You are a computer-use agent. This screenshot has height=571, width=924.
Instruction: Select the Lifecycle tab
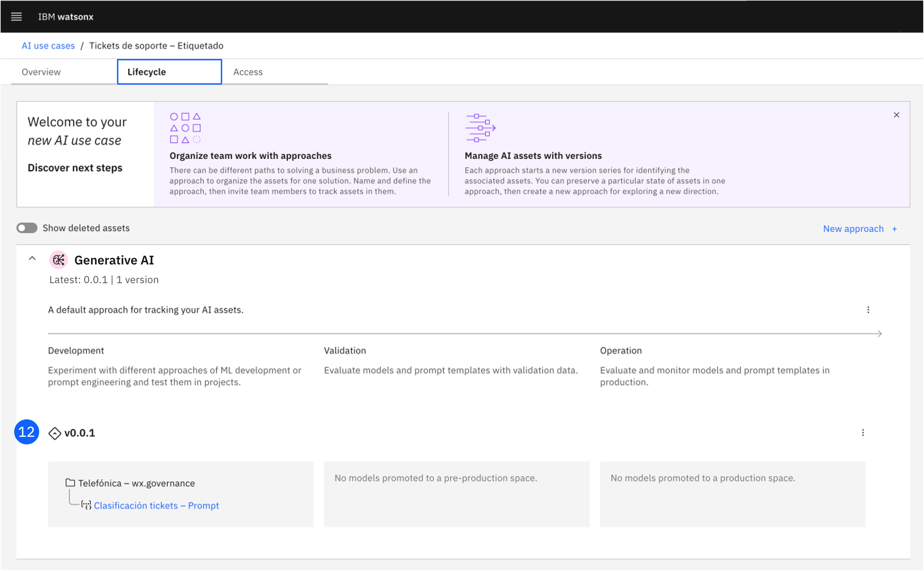pos(169,72)
